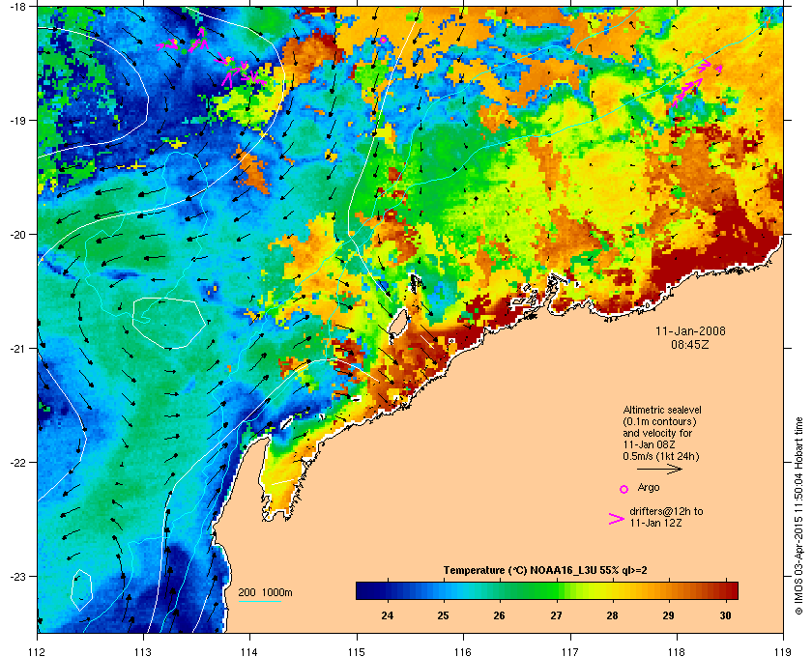Viewport: 812px width, 657px height.
Task: Click the longitude axis label 118
Action: (x=677, y=651)
